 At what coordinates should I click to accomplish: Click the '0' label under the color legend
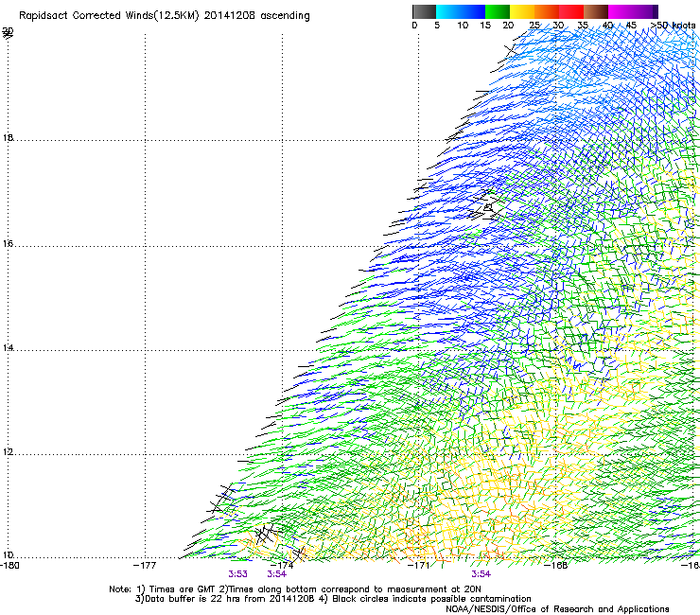coord(414,26)
